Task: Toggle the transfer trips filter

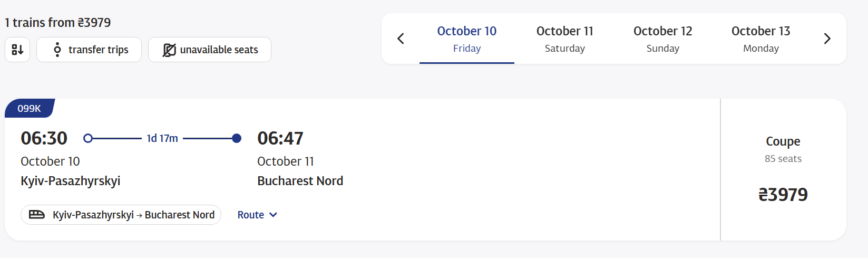Action: point(89,50)
